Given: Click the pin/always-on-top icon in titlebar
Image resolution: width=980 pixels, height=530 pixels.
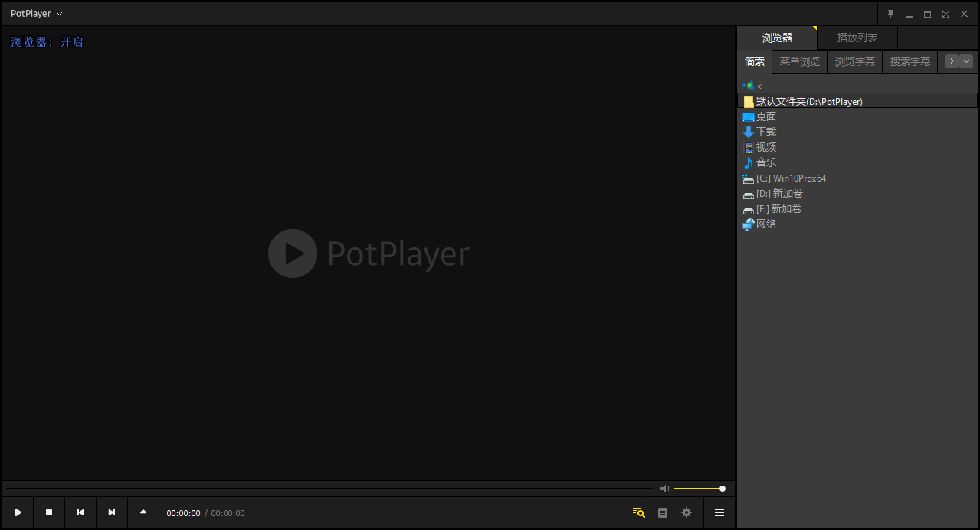Looking at the screenshot, I should click(890, 13).
